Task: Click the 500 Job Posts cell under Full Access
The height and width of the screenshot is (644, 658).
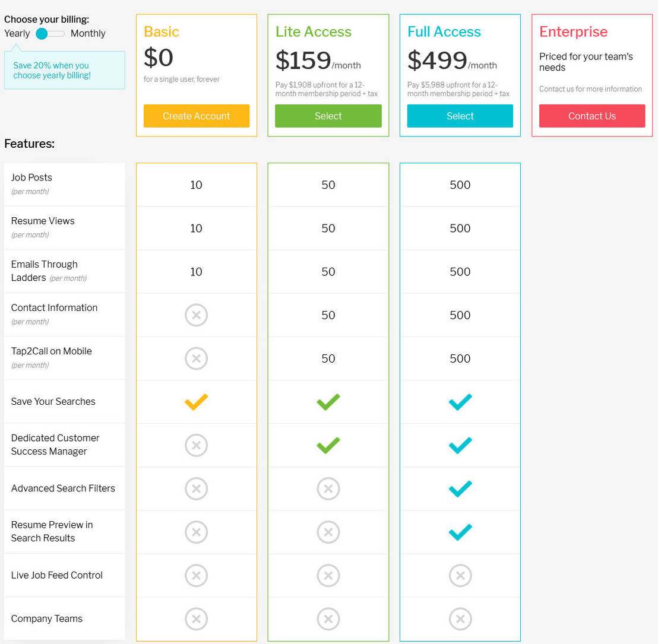Action: pyautogui.click(x=460, y=185)
